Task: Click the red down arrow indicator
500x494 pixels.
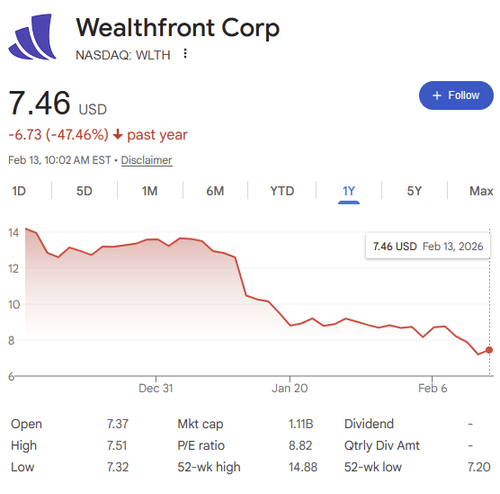Action: [117, 135]
